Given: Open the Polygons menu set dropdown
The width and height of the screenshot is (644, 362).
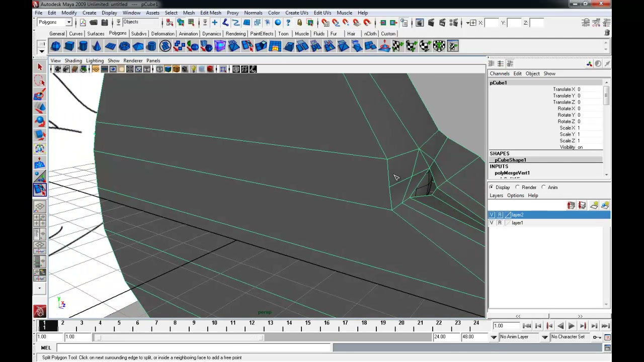Looking at the screenshot, I should point(55,22).
